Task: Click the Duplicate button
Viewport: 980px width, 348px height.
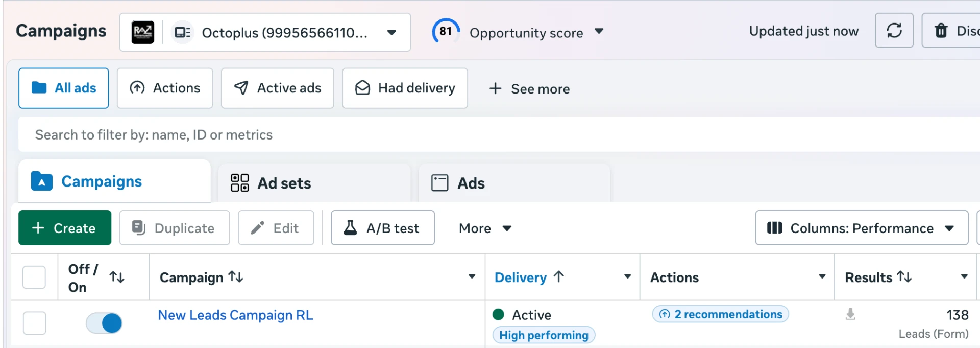Action: (x=175, y=228)
